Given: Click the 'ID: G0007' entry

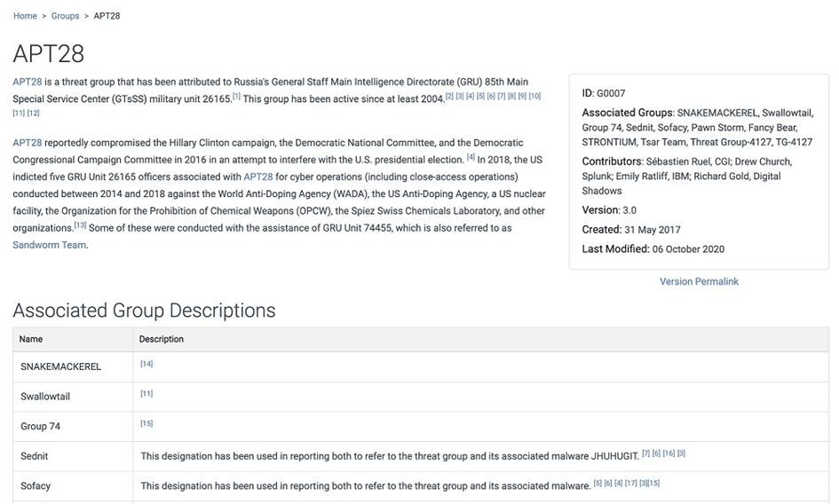Looking at the screenshot, I should [604, 93].
